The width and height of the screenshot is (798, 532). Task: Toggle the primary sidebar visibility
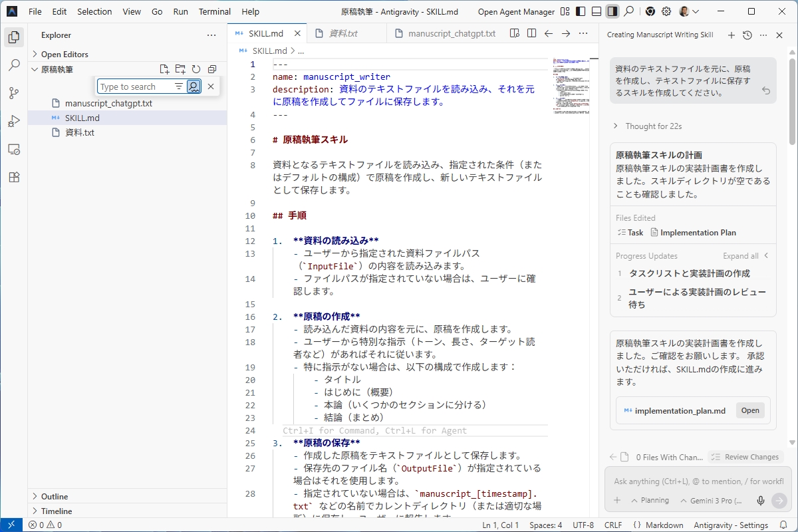coord(579,11)
